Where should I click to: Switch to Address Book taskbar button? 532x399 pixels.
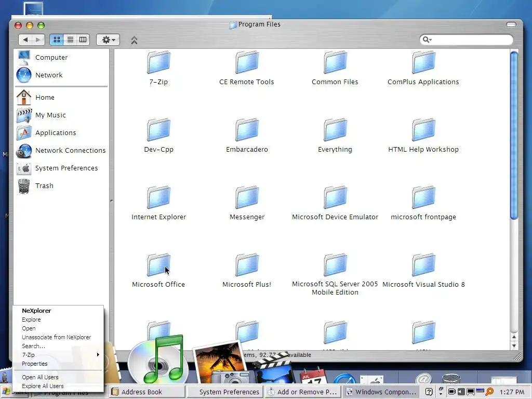pyautogui.click(x=147, y=392)
